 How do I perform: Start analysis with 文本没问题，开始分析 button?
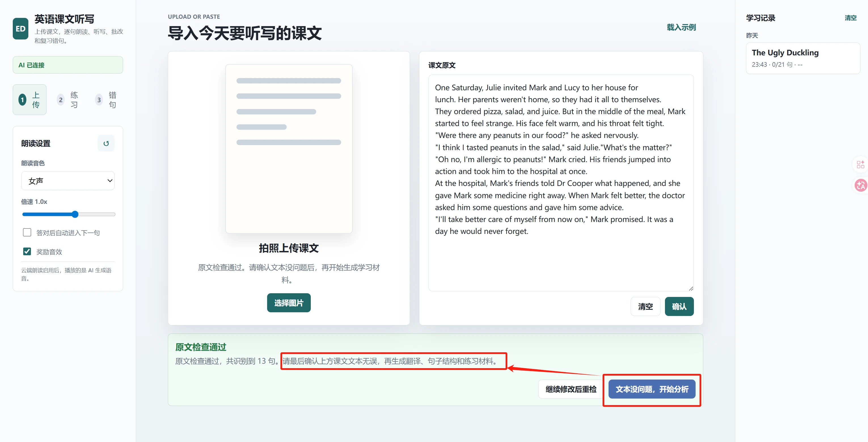[x=652, y=389]
